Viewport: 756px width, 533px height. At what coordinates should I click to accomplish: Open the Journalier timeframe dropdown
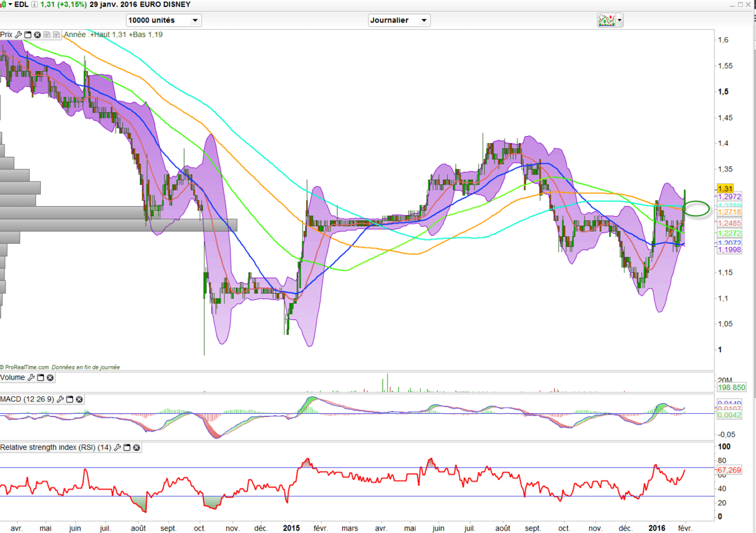(x=399, y=20)
